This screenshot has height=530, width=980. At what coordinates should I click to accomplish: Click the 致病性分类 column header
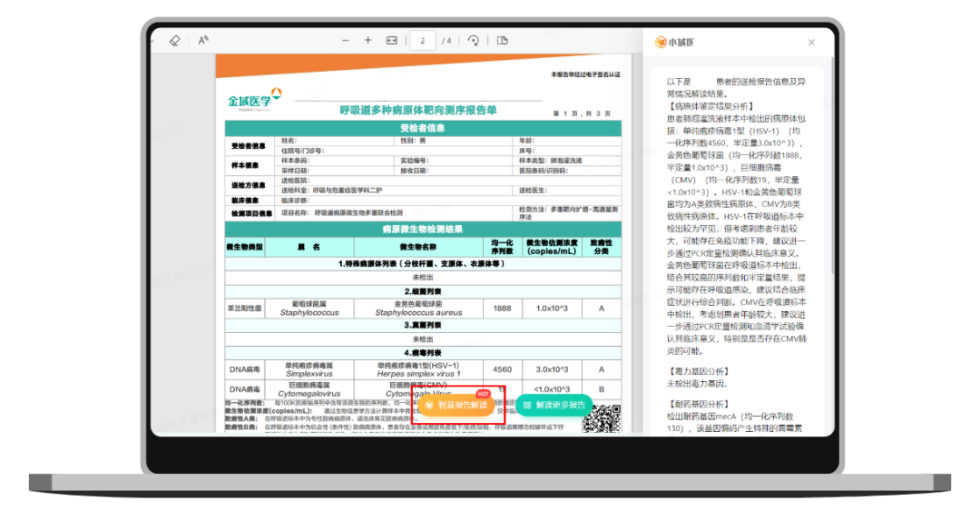pyautogui.click(x=602, y=247)
